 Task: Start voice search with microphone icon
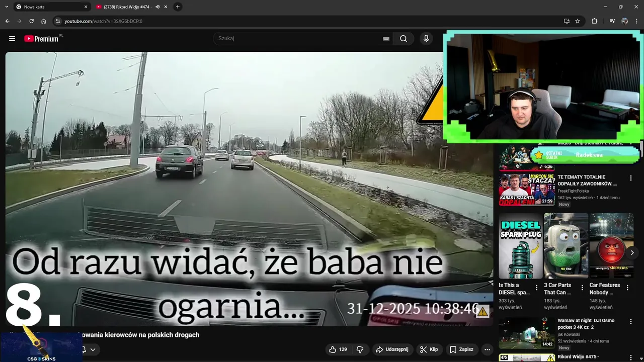coord(426,39)
